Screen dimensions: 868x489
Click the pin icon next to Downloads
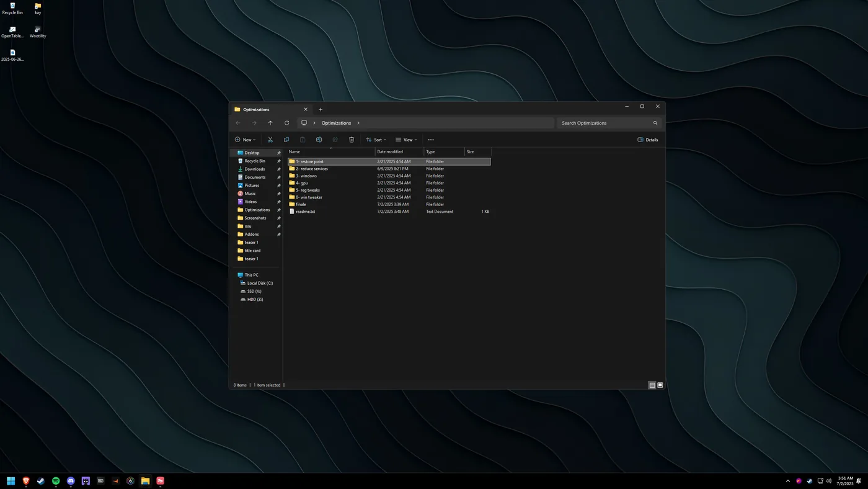click(x=279, y=169)
